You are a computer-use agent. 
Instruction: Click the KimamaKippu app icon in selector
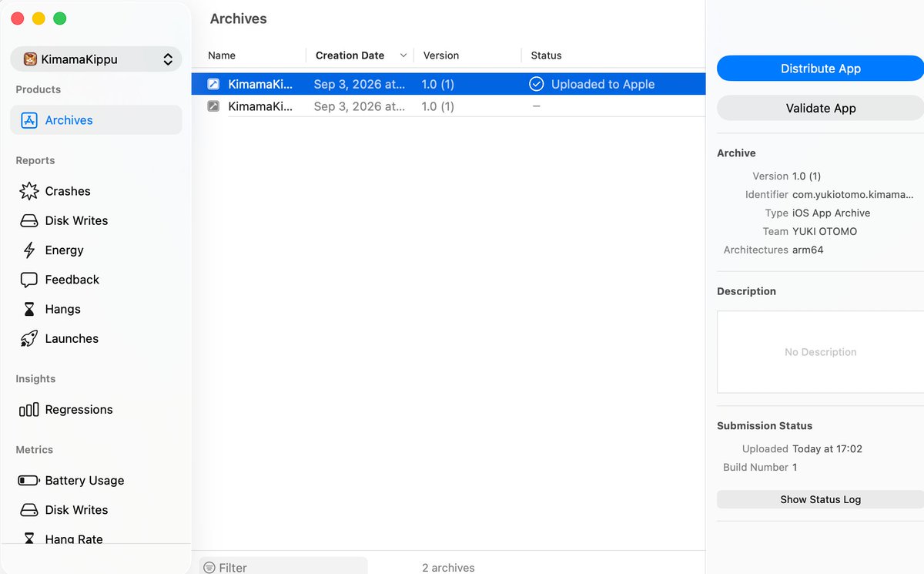(x=31, y=59)
